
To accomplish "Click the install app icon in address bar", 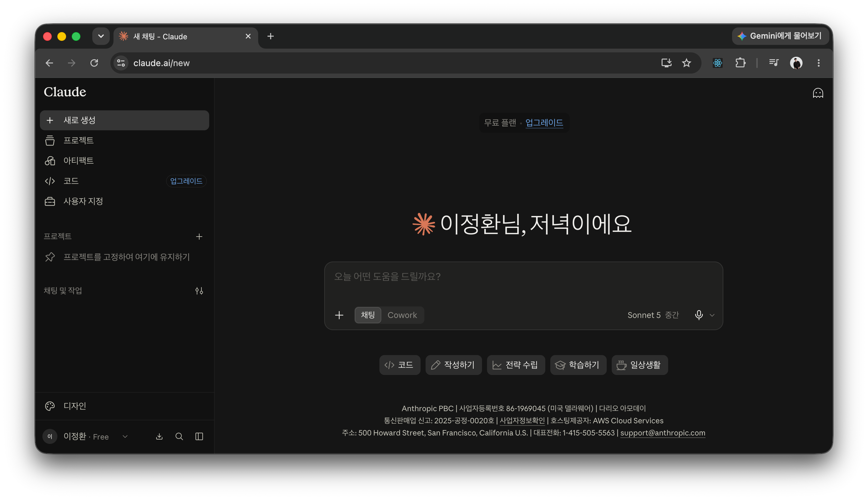I will tap(666, 63).
